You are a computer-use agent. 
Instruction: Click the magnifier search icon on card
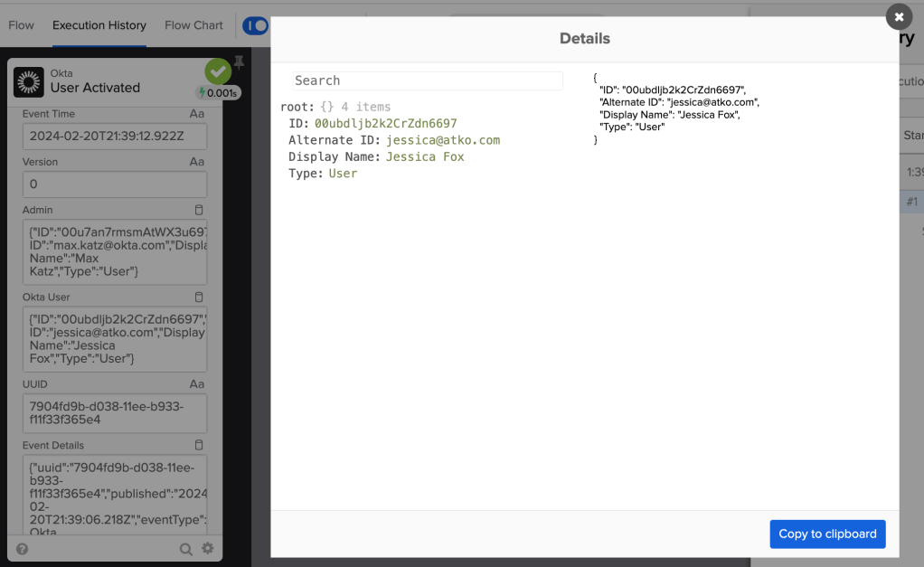(x=185, y=548)
